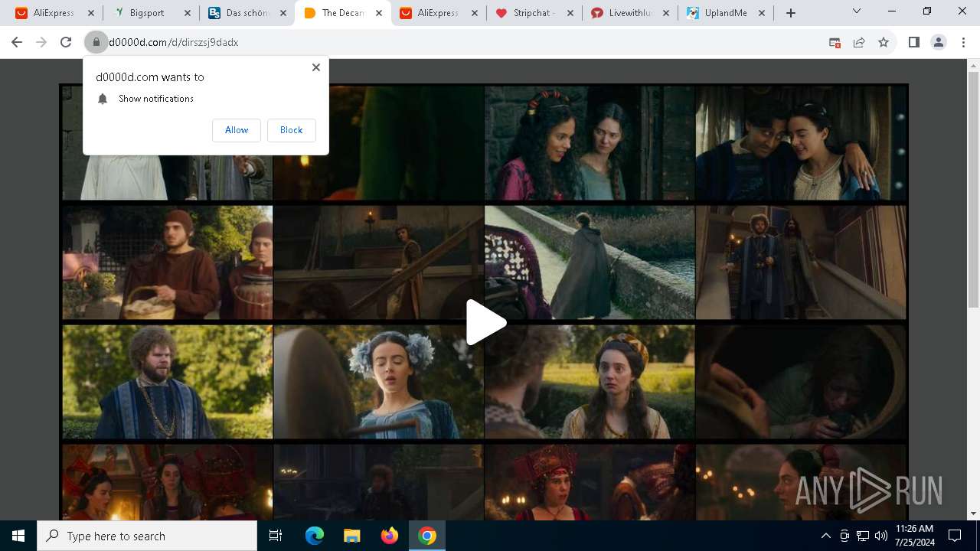Open Task View on the taskbar
The image size is (980, 551).
point(276,536)
